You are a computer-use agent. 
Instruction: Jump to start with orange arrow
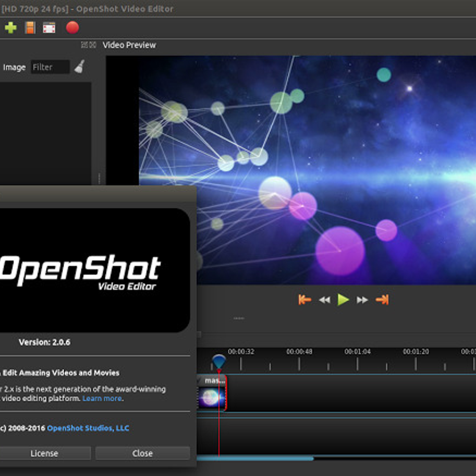pos(305,300)
